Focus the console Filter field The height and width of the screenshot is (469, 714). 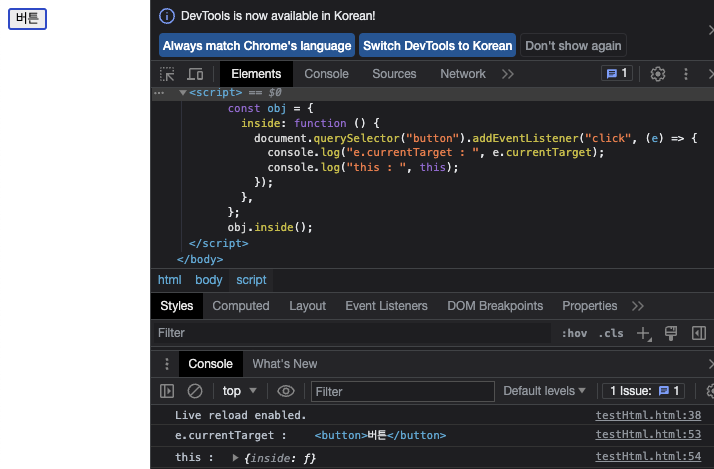coord(403,392)
